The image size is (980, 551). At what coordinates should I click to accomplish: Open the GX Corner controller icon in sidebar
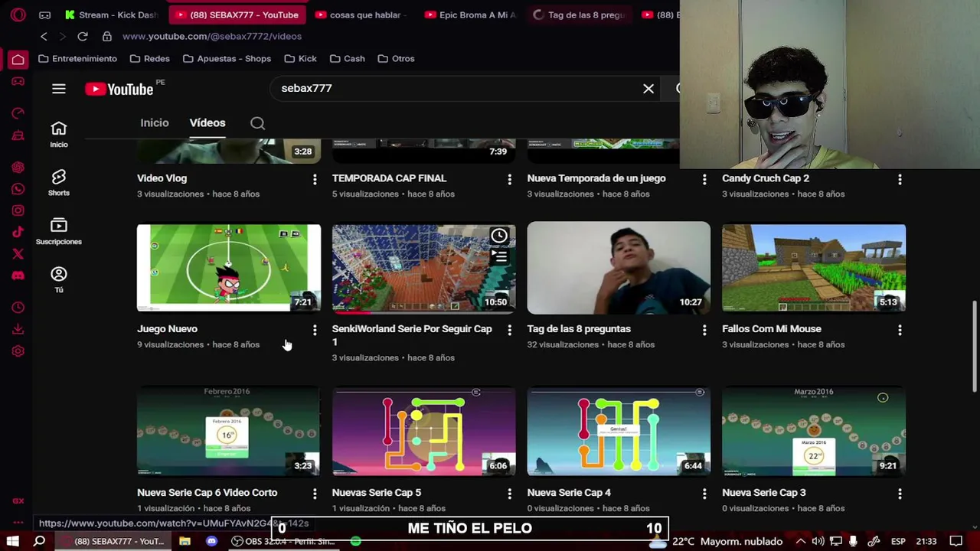(18, 81)
